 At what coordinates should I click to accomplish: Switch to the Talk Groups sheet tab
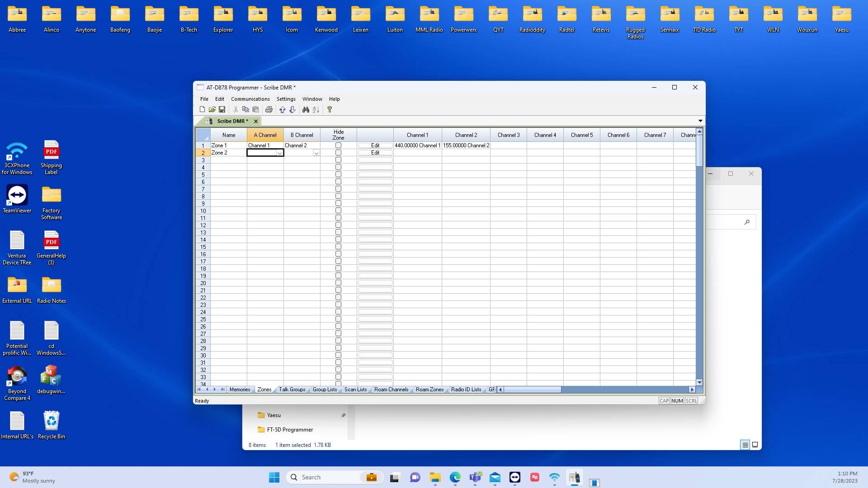(x=292, y=389)
